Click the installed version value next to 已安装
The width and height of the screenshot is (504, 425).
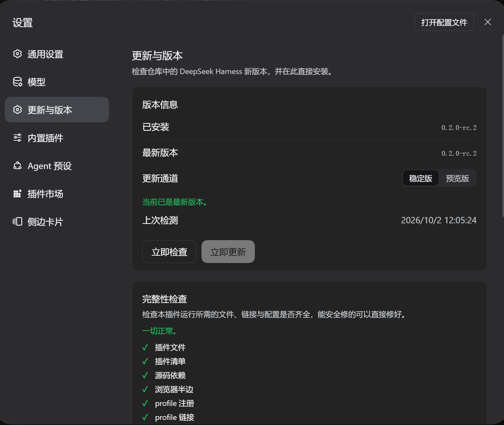(x=459, y=128)
